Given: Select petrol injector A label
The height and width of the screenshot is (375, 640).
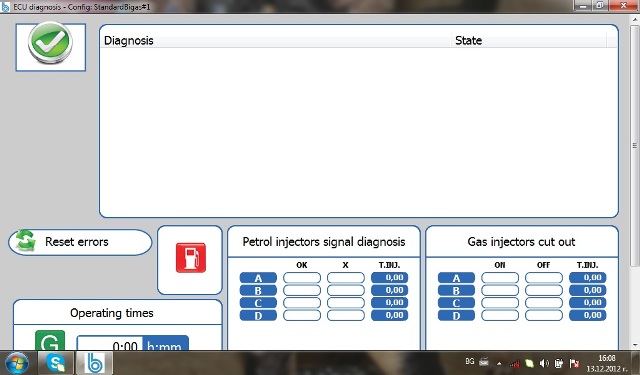Looking at the screenshot, I should click(x=258, y=278).
